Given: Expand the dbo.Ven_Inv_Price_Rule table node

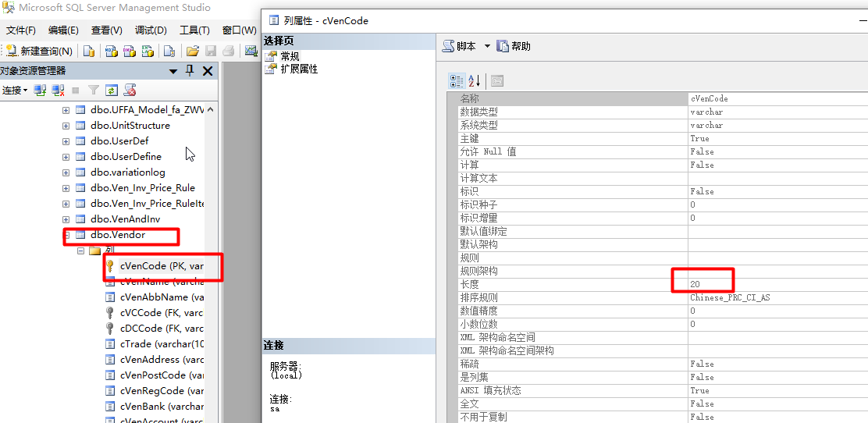Looking at the screenshot, I should point(66,187).
